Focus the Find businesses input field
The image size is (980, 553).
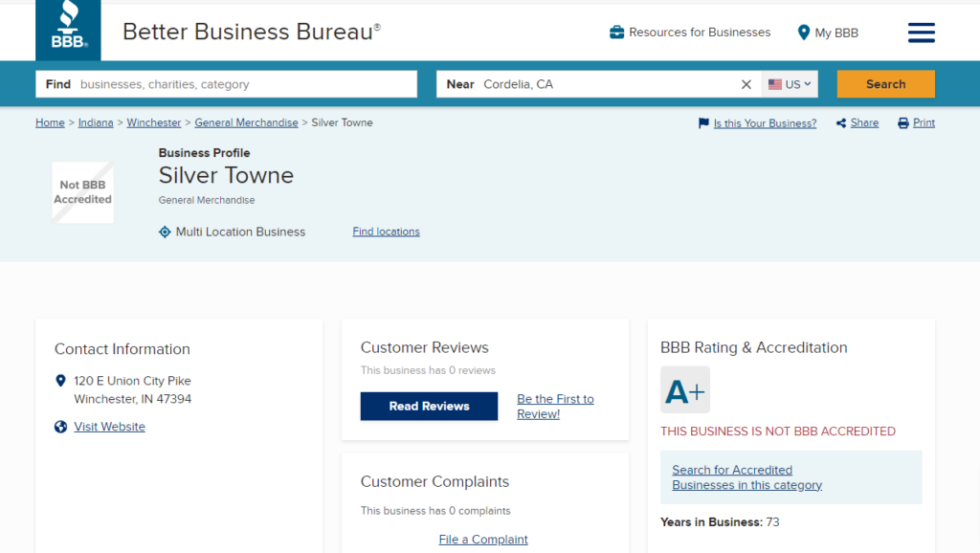[x=226, y=84]
